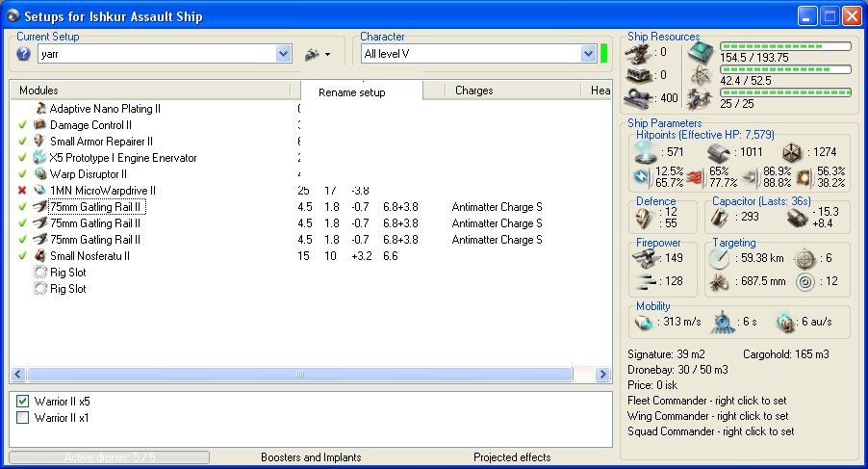Click the second Rig Slot icon
868x469 pixels.
39,289
